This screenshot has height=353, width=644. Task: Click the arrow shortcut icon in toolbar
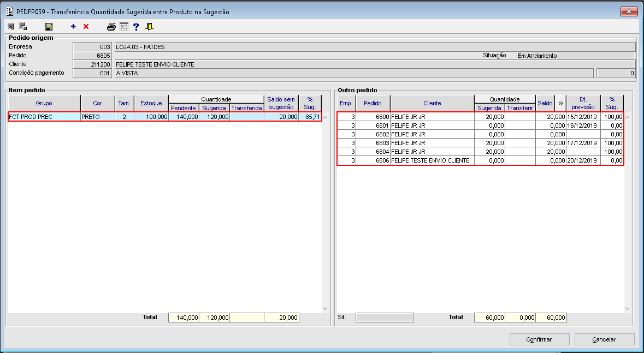pyautogui.click(x=11, y=27)
